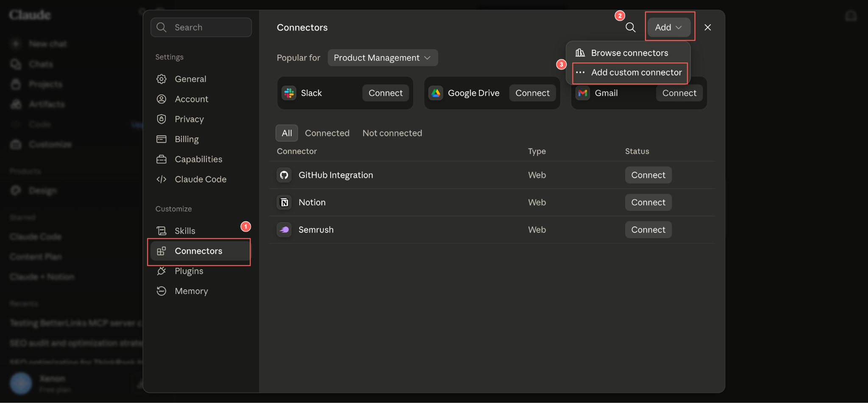Click the Memory history icon
The width and height of the screenshot is (868, 403).
(161, 291)
